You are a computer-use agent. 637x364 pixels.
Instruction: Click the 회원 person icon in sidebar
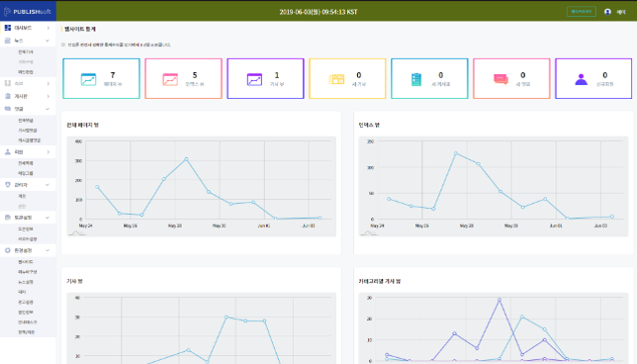tap(7, 152)
